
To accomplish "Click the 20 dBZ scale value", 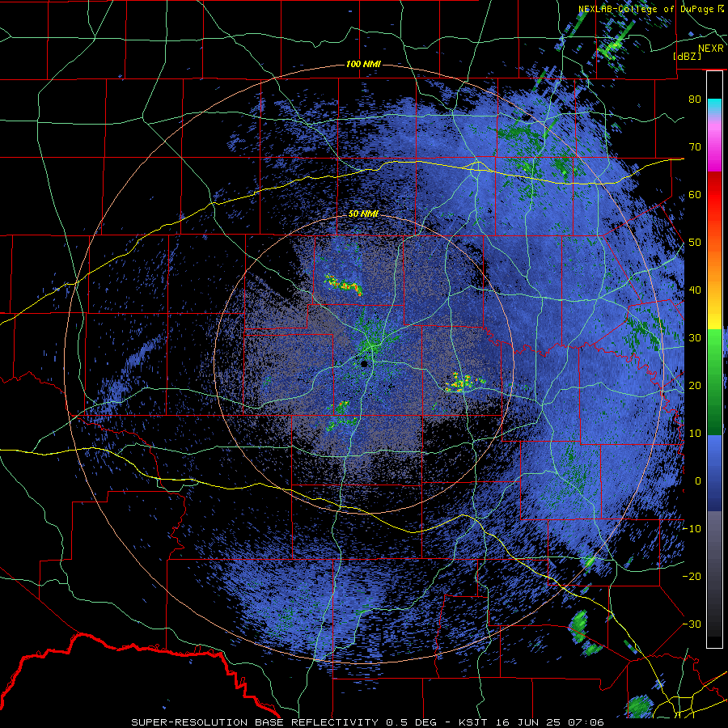I will click(695, 386).
